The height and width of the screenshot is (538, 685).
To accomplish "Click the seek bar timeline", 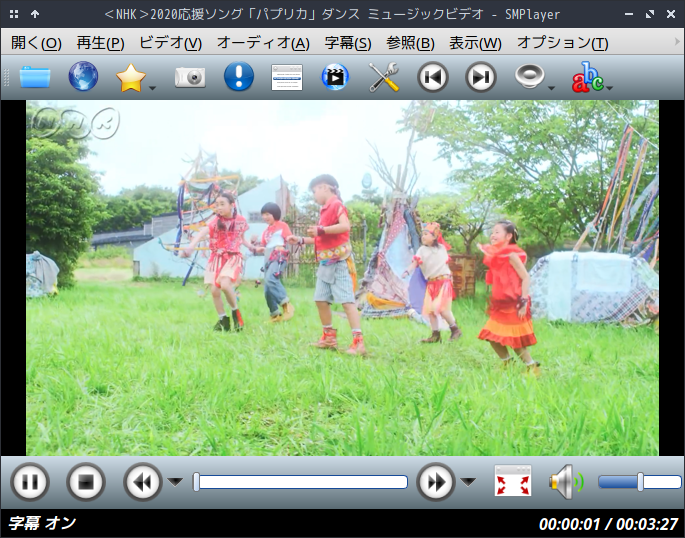I will coord(301,482).
